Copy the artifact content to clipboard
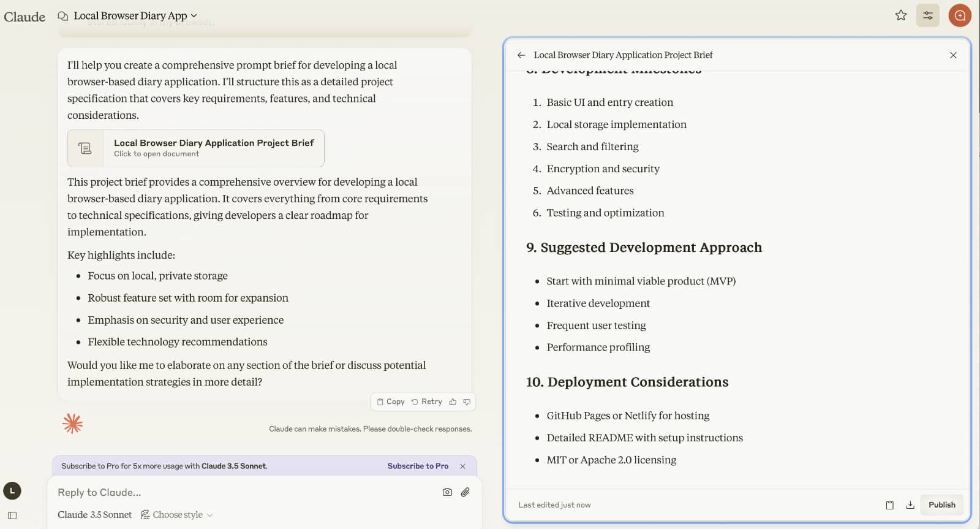 (889, 505)
